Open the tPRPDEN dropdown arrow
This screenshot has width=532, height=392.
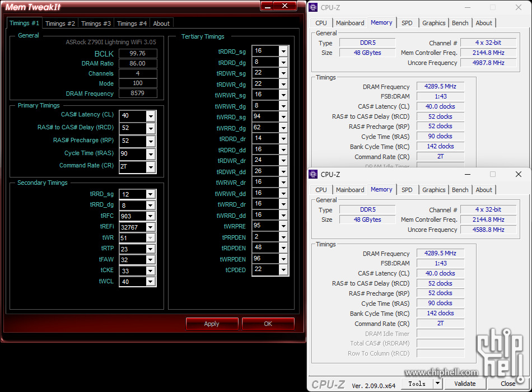[x=283, y=237]
